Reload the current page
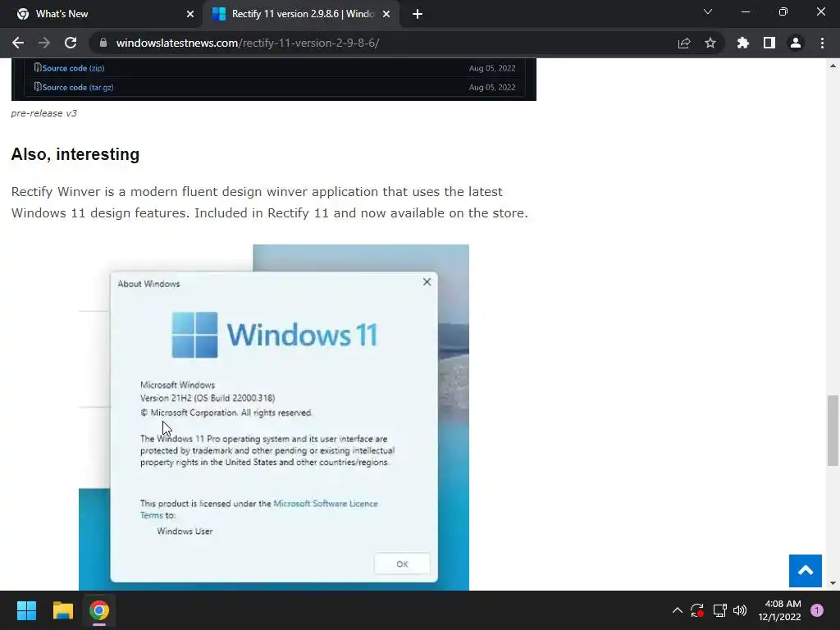 pos(71,43)
